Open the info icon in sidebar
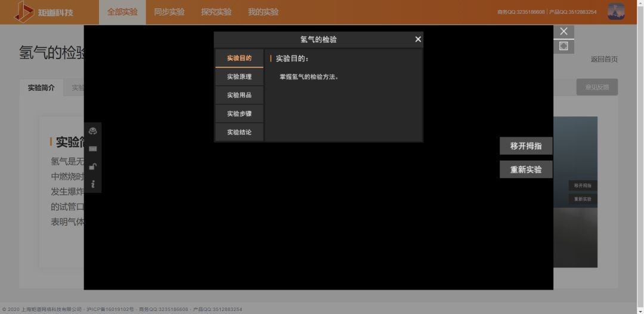Image resolution: width=644 pixels, height=314 pixels. 93,184
